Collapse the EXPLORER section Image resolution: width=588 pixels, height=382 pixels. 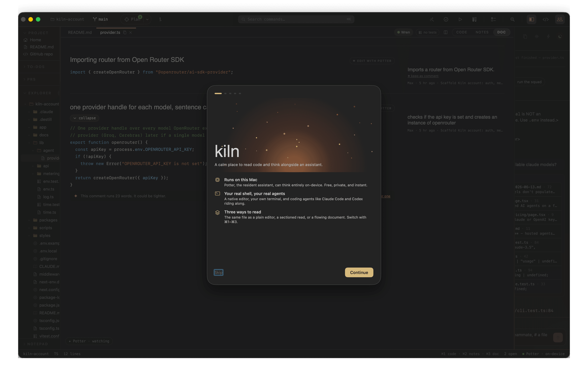[x=37, y=93]
